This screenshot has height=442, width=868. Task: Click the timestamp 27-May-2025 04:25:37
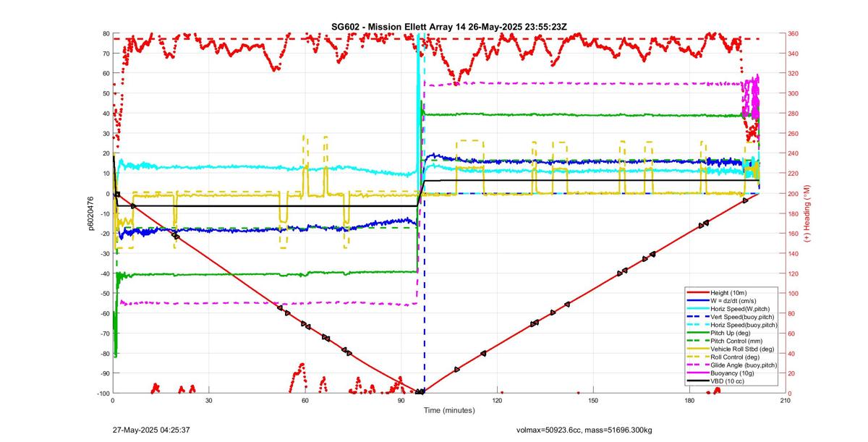(x=150, y=430)
